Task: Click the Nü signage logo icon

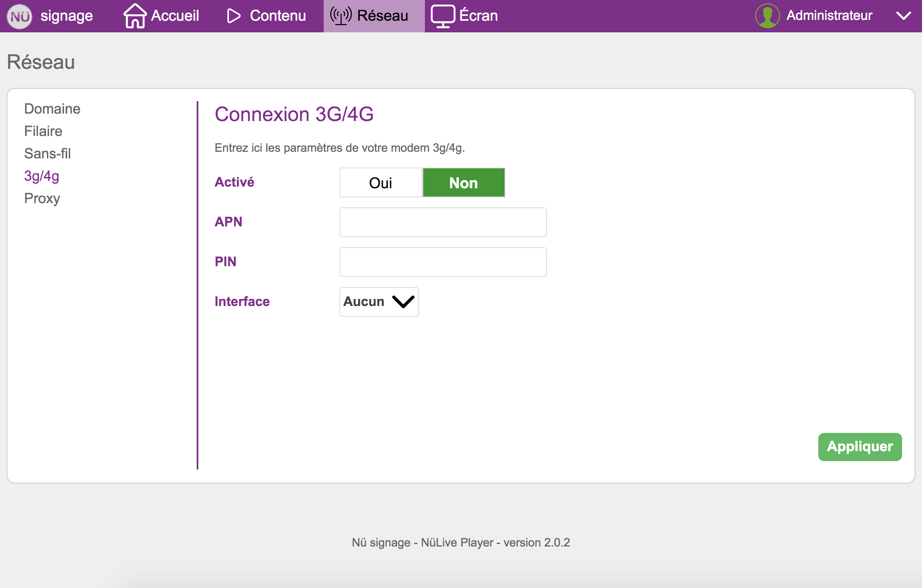Action: pyautogui.click(x=20, y=16)
